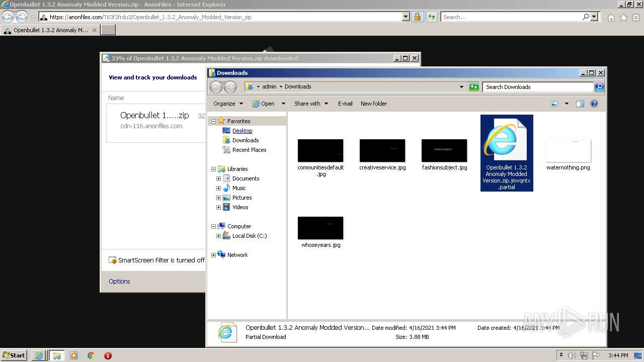Click network icon in system tray
The width and height of the screenshot is (644, 362).
click(584, 355)
